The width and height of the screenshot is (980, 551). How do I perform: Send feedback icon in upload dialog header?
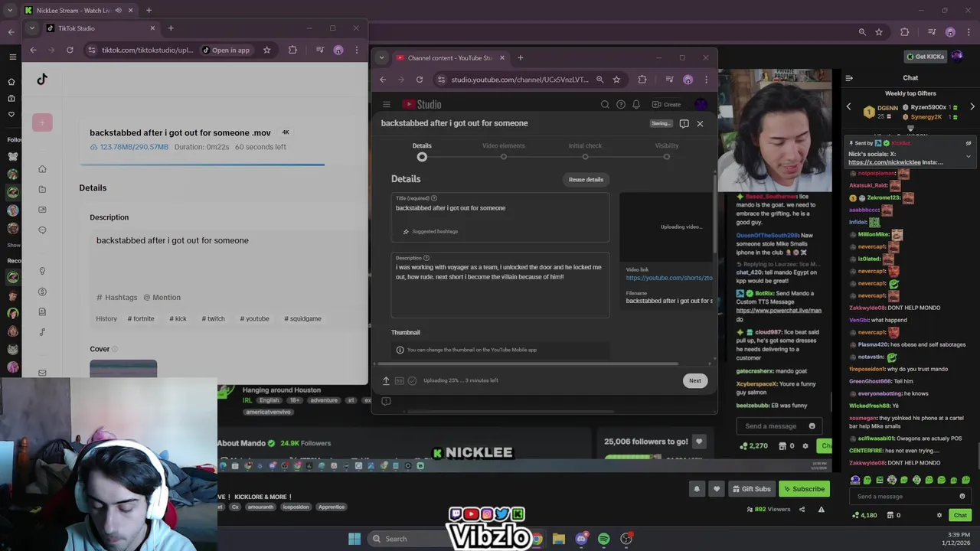[684, 123]
